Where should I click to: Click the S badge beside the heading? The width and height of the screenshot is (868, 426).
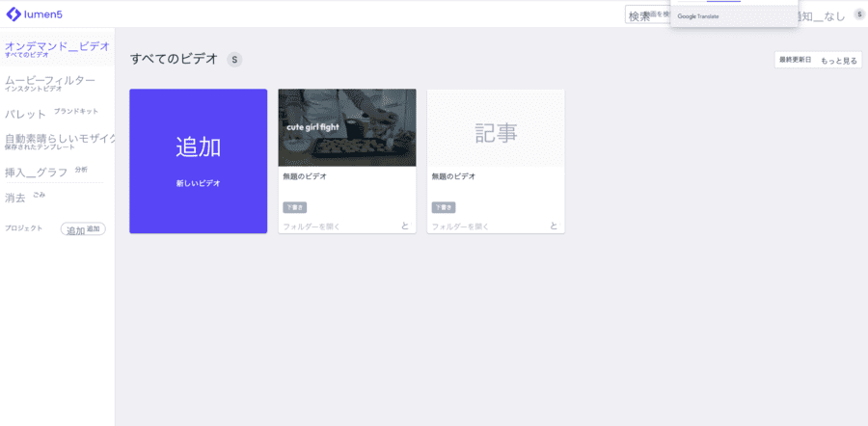[234, 60]
